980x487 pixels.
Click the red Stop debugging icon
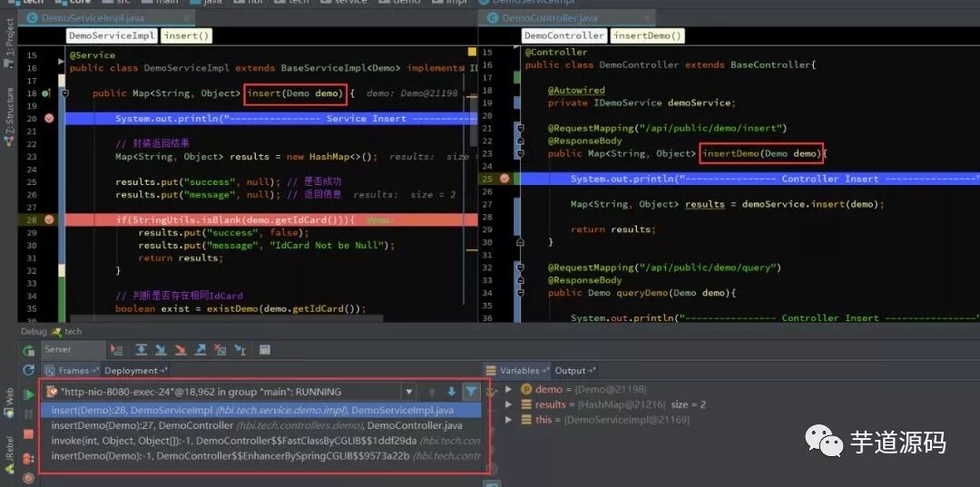coord(28,433)
